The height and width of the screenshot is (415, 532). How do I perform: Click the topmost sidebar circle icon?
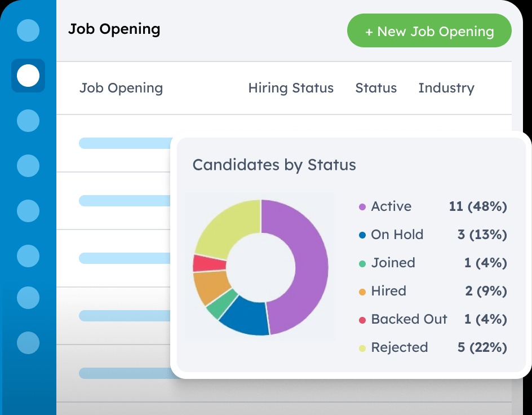point(28,31)
